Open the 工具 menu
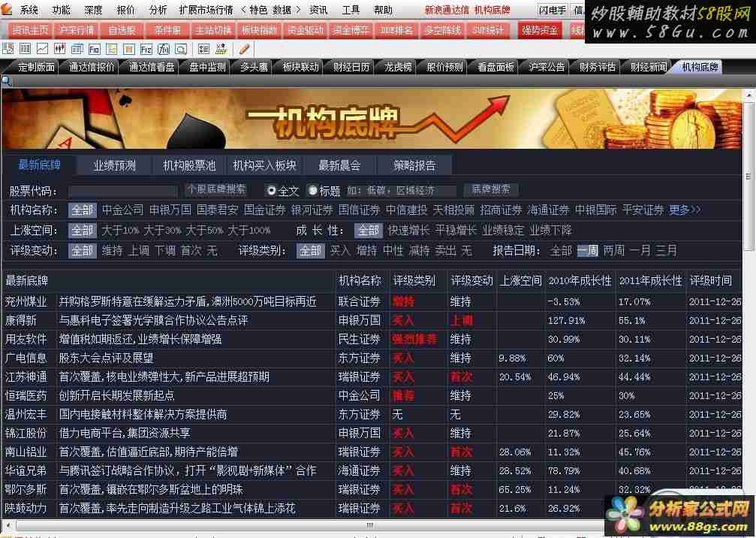Screen dimensions: 756x538 click(351, 9)
